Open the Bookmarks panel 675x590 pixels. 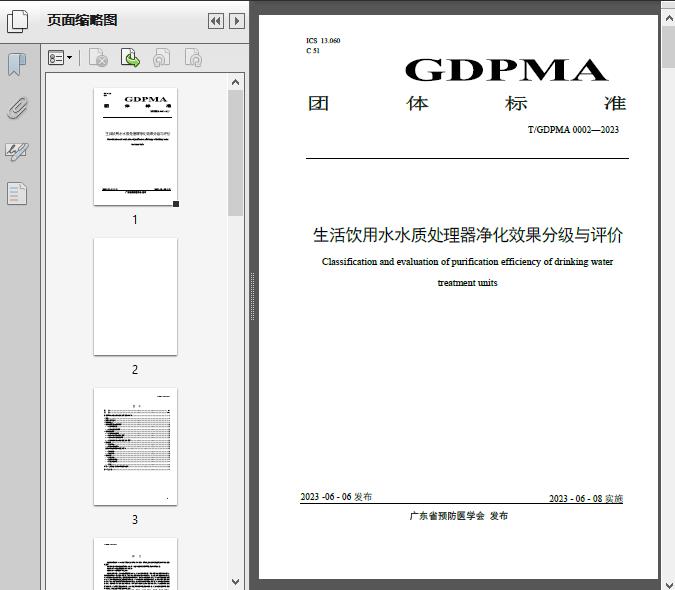(x=17, y=65)
